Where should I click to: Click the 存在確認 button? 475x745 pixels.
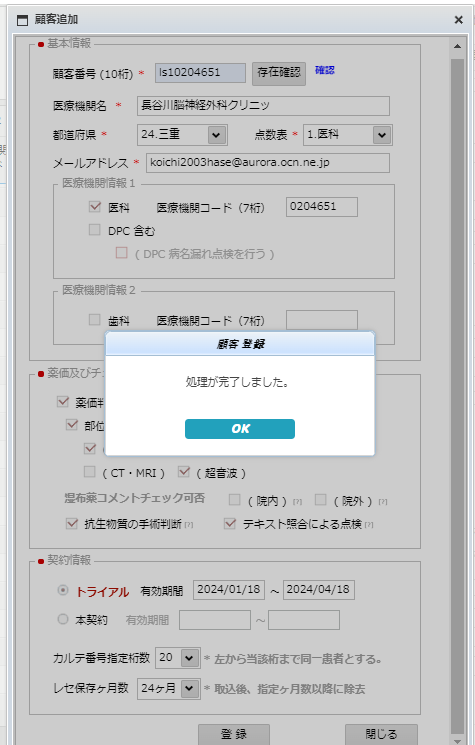(x=279, y=73)
